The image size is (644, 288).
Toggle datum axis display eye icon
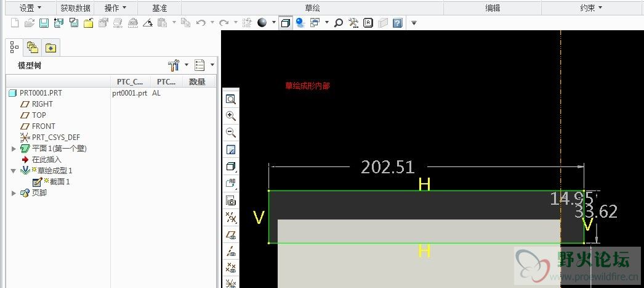point(231,252)
